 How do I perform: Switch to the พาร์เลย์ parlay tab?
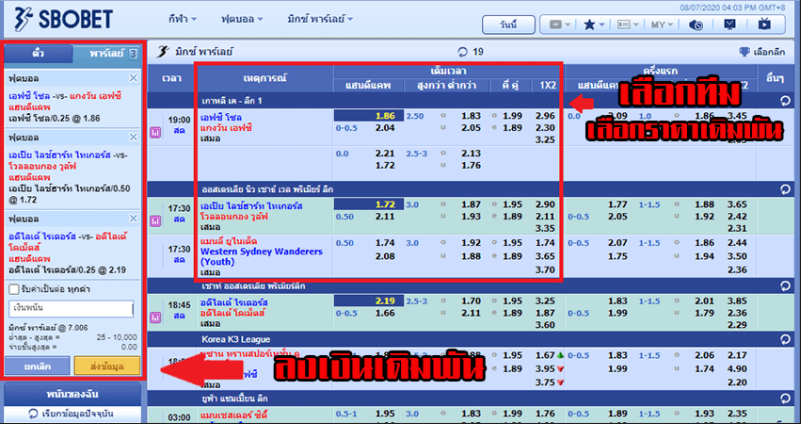(x=106, y=53)
